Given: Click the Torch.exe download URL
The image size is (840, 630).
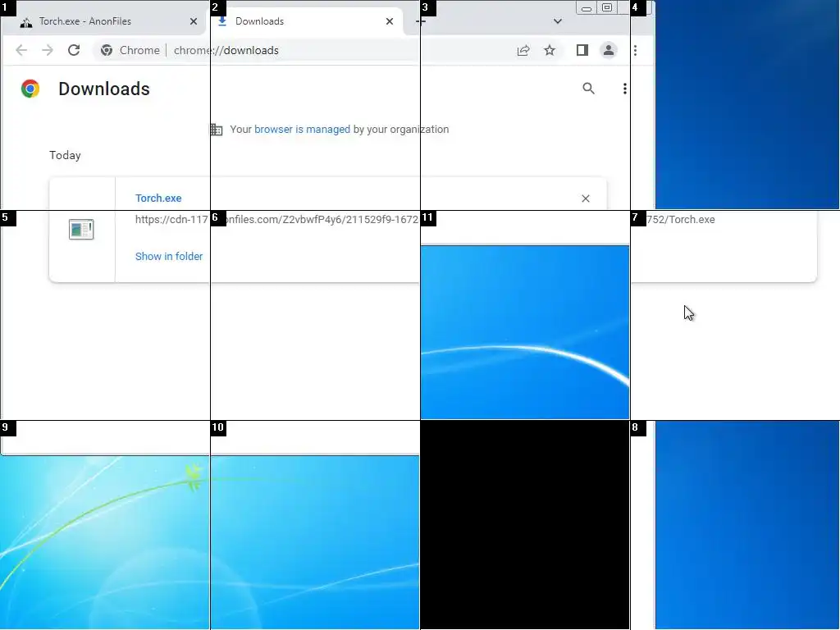Looking at the screenshot, I should coord(425,220).
